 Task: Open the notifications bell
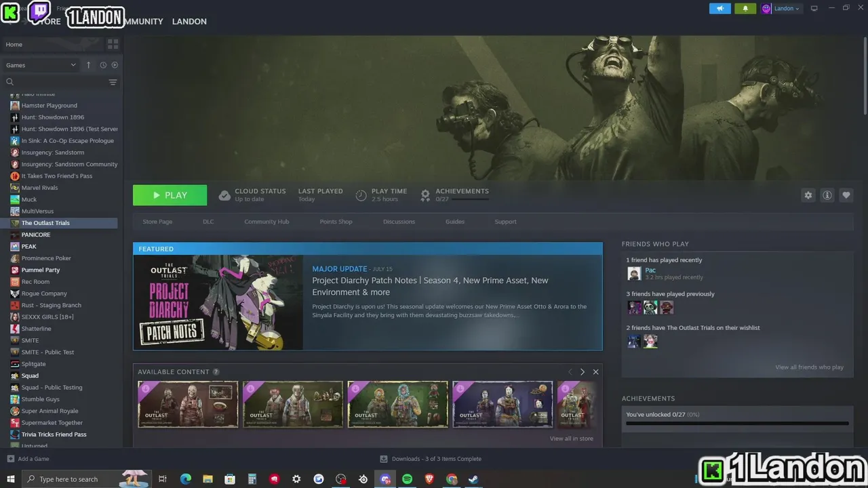pyautogui.click(x=745, y=8)
